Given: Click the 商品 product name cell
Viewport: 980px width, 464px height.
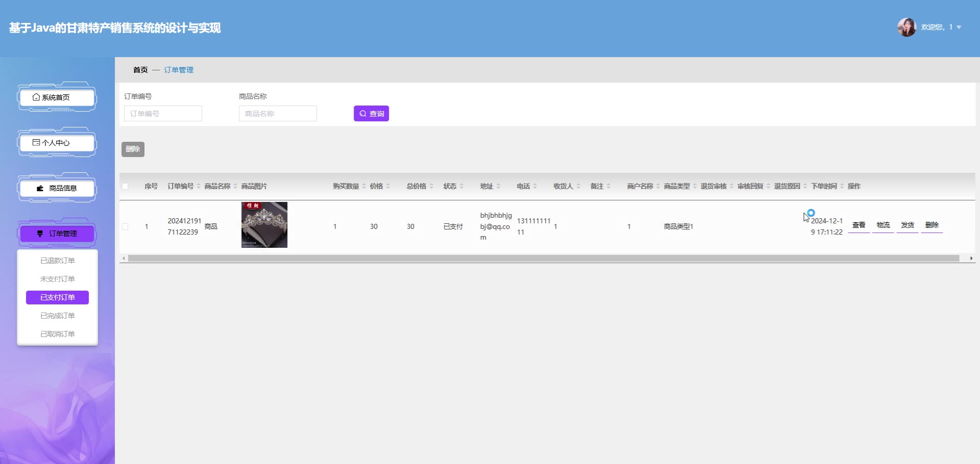Looking at the screenshot, I should coord(211,226).
